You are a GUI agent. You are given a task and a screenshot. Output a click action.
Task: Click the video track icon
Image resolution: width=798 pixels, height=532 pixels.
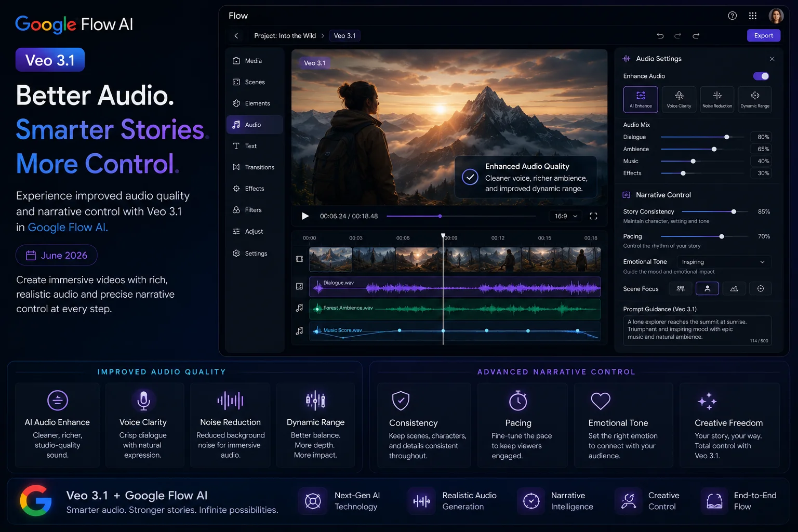[x=299, y=259]
